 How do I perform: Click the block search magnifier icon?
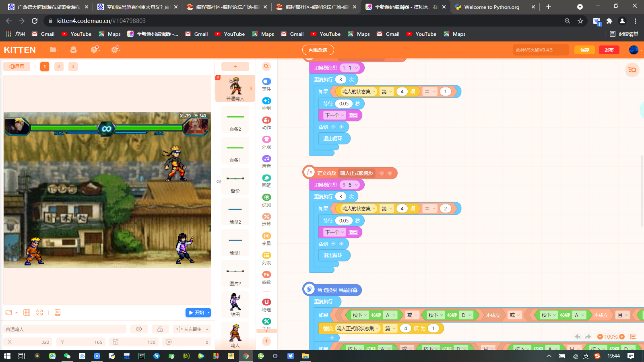pyautogui.click(x=266, y=66)
